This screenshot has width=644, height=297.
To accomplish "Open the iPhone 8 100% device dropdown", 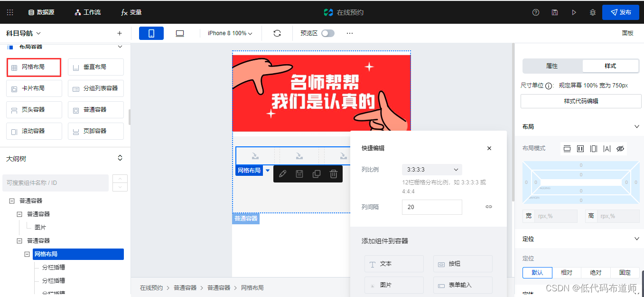I will pyautogui.click(x=230, y=33).
